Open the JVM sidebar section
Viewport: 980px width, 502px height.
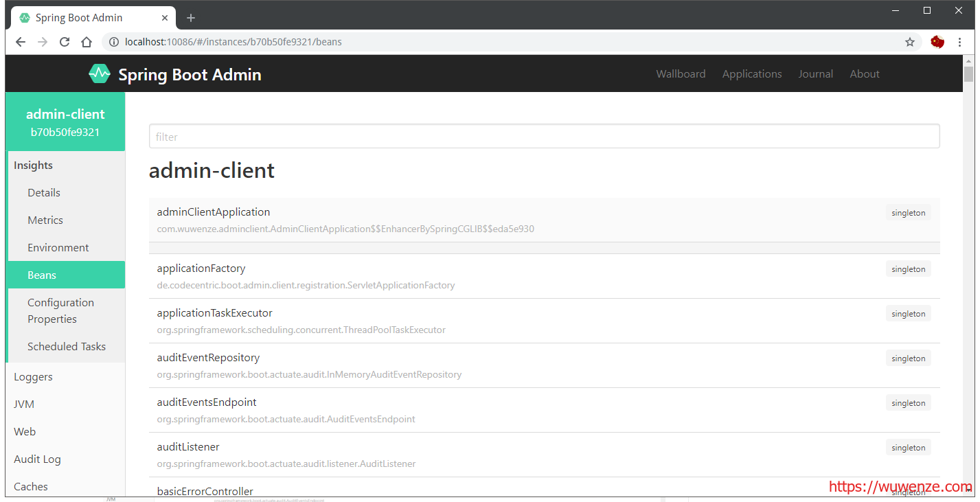(65, 404)
